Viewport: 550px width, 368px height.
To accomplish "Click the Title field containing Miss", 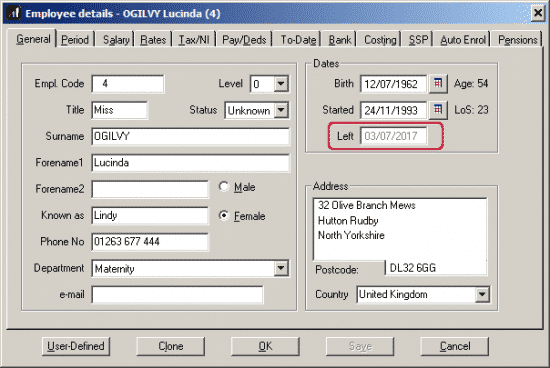I will click(x=120, y=110).
